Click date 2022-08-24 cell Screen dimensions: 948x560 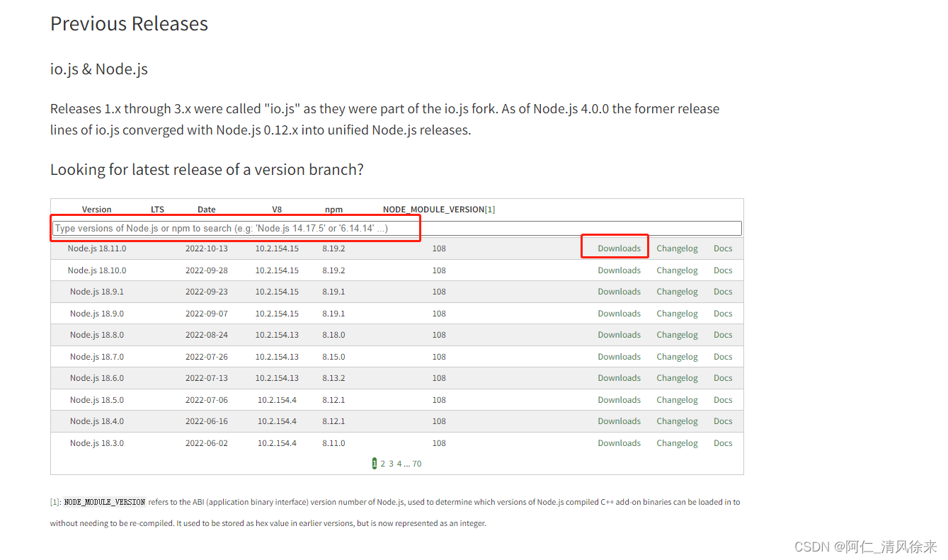pos(207,335)
